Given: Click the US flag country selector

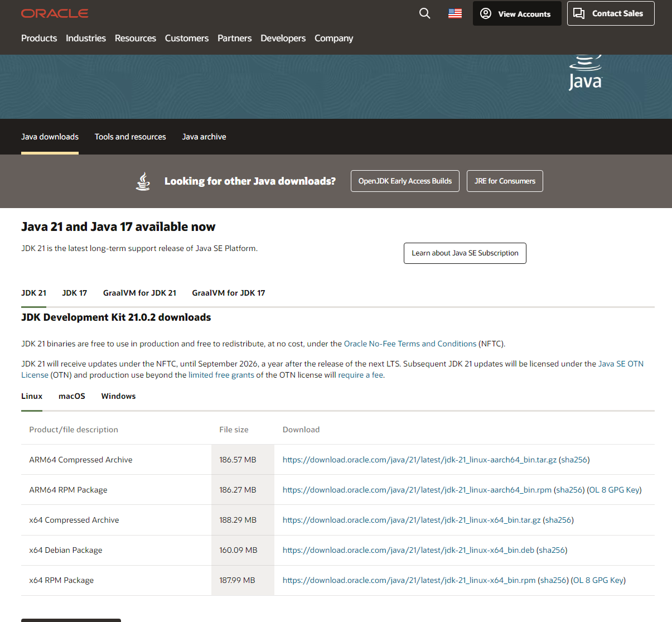Looking at the screenshot, I should pos(455,13).
